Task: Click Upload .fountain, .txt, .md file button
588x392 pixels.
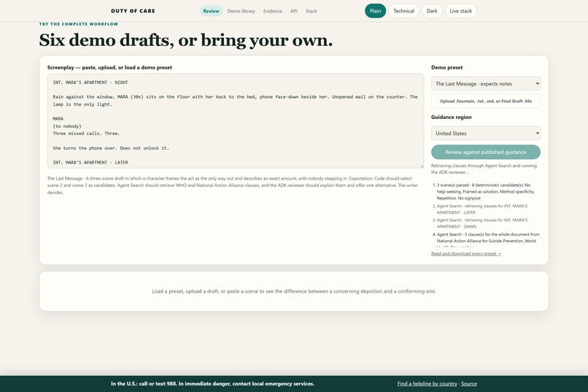Action: coord(486,101)
